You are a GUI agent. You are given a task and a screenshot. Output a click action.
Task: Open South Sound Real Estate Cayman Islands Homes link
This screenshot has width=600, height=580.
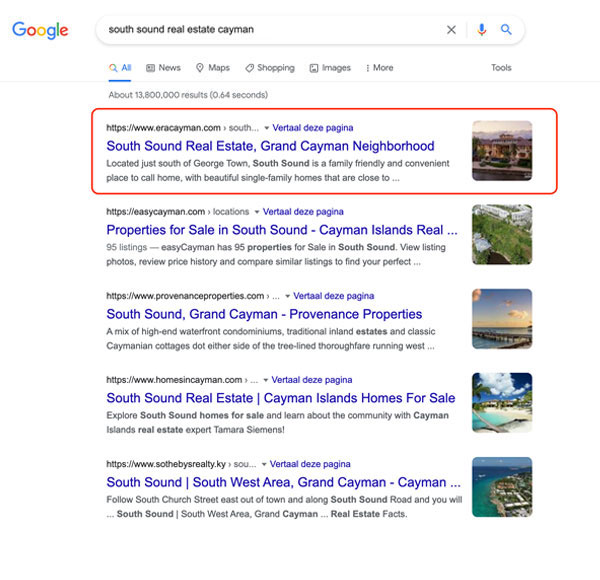click(281, 398)
